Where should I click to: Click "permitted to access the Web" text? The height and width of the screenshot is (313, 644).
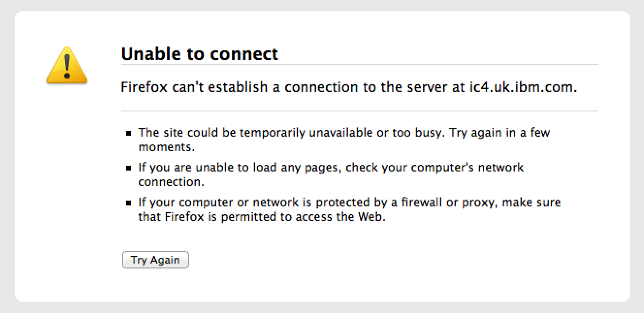tap(303, 217)
